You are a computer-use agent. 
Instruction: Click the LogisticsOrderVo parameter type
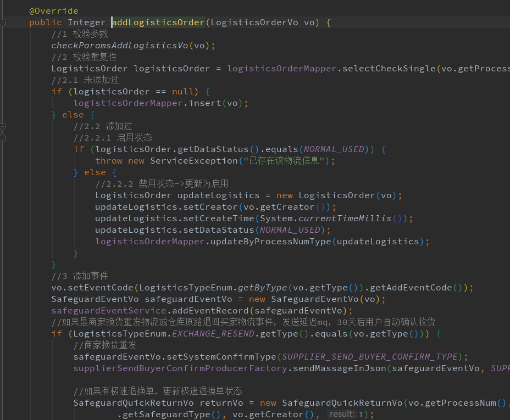tap(254, 23)
